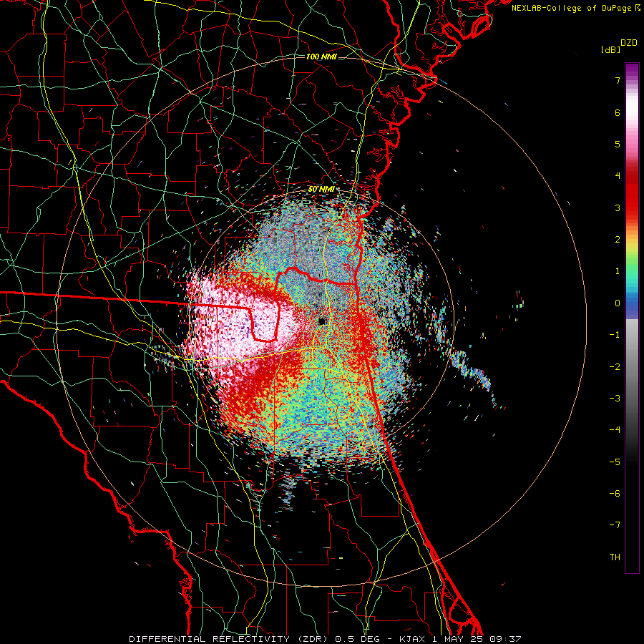Select the -4 dB scale tick label

[x=615, y=430]
